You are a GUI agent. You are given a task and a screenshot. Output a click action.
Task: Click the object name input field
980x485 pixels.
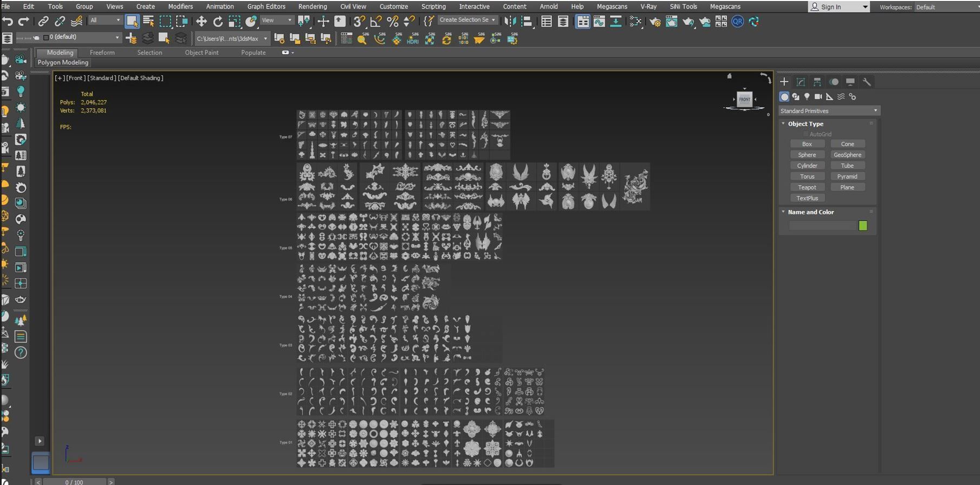822,225
